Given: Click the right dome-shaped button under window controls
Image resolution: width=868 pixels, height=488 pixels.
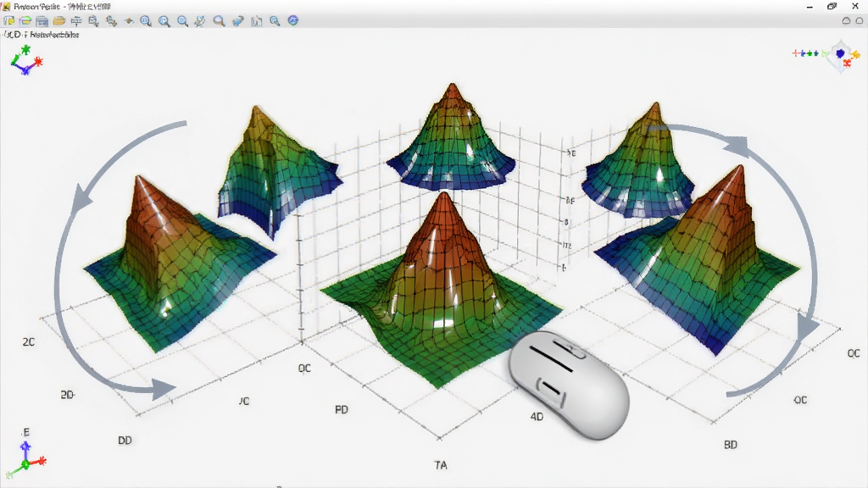Looking at the screenshot, I should (860, 20).
